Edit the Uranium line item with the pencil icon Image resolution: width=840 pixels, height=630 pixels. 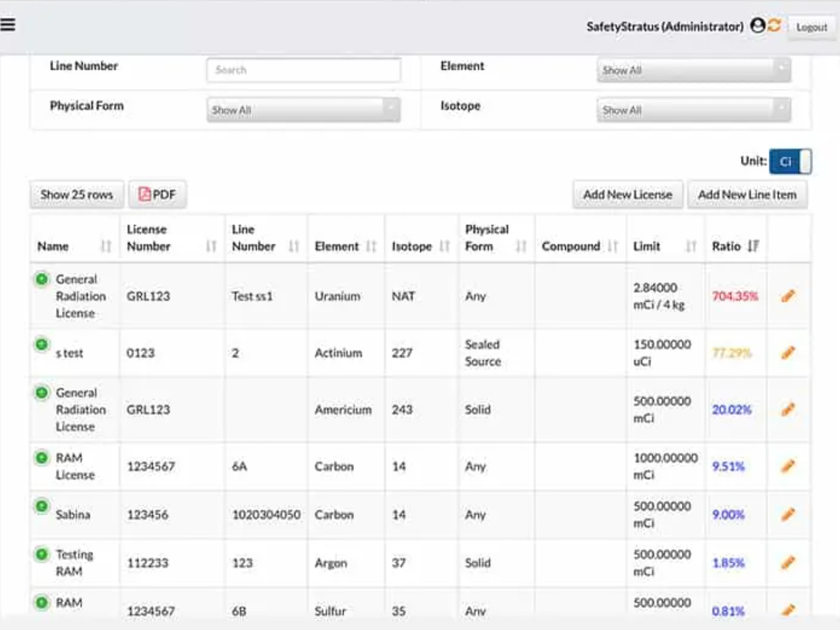tap(788, 296)
